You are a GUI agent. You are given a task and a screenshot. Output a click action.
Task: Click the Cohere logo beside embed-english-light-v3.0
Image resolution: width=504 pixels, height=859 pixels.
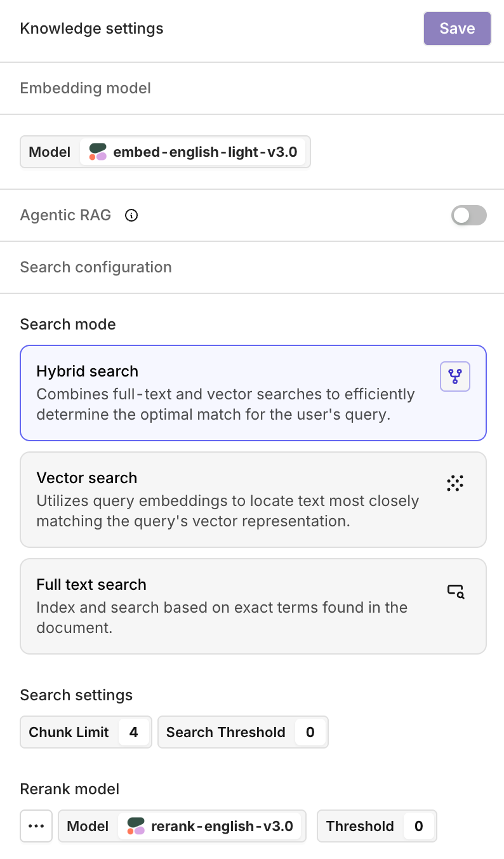pyautogui.click(x=97, y=152)
